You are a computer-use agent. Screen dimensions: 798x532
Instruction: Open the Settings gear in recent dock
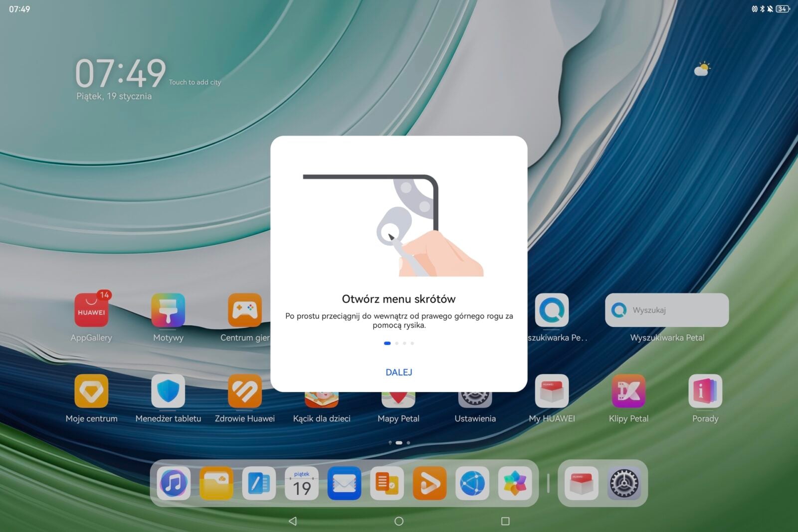624,483
